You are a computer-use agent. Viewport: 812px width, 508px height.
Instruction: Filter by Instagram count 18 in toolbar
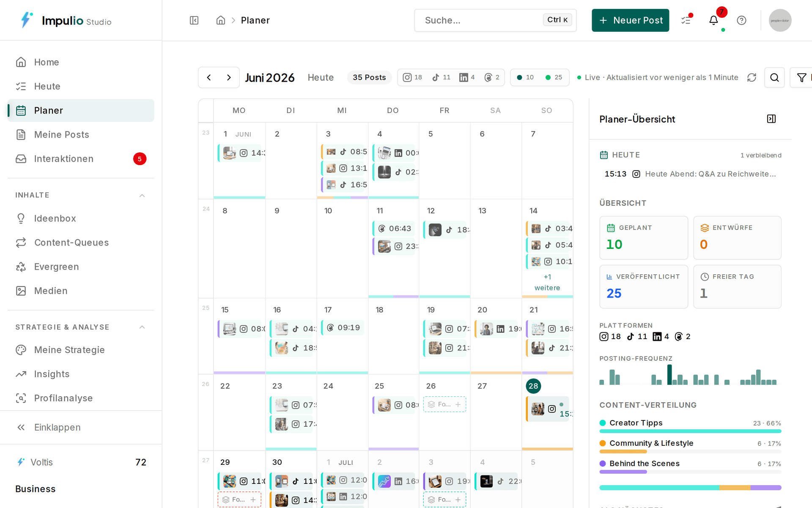click(412, 77)
